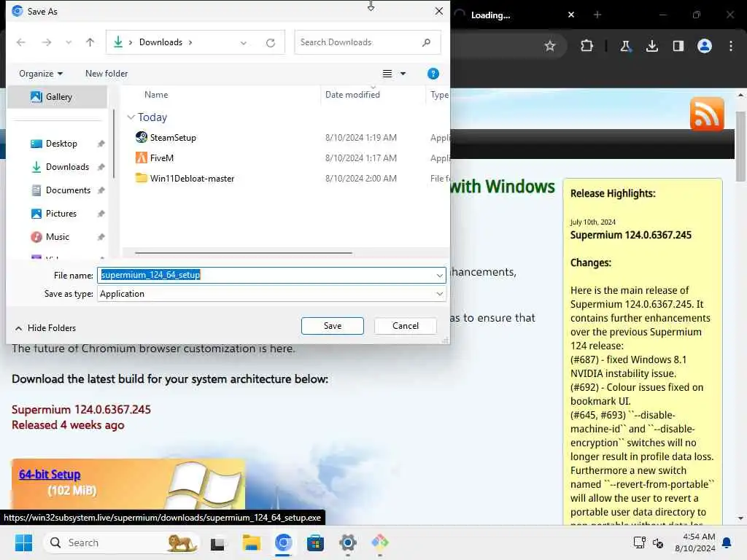This screenshot has height=560, width=747.
Task: Select the Win11Debloat-master folder
Action: pyautogui.click(x=192, y=179)
